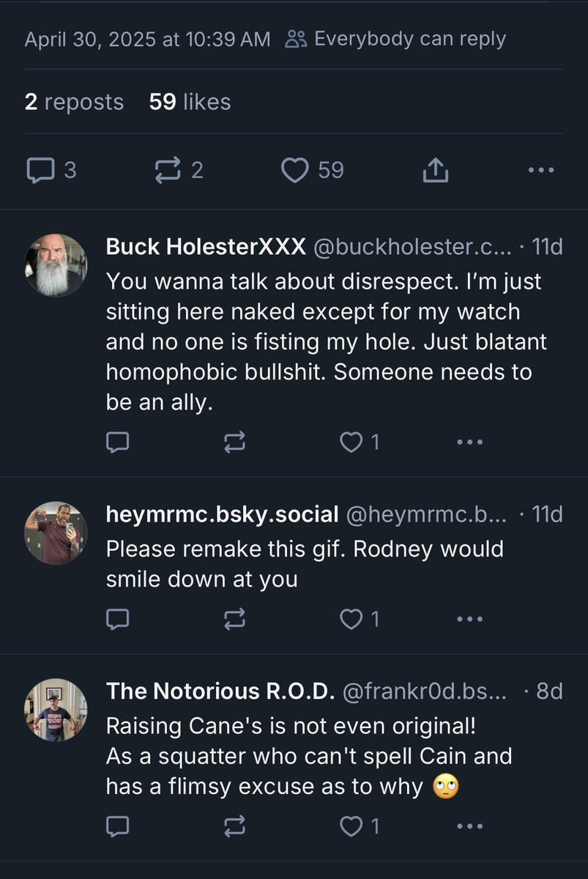Reply to Buck HolesterXXX's comment
The image size is (588, 879).
point(118,442)
